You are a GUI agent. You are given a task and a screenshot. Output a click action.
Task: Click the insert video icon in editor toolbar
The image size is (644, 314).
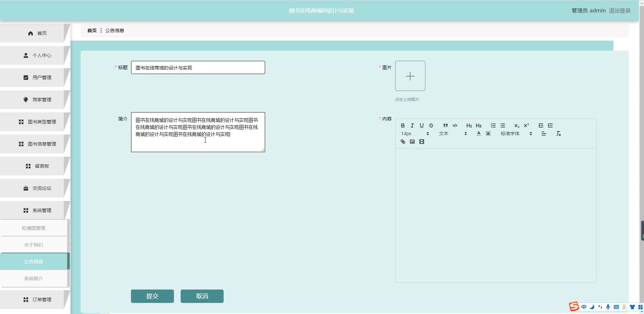(422, 142)
